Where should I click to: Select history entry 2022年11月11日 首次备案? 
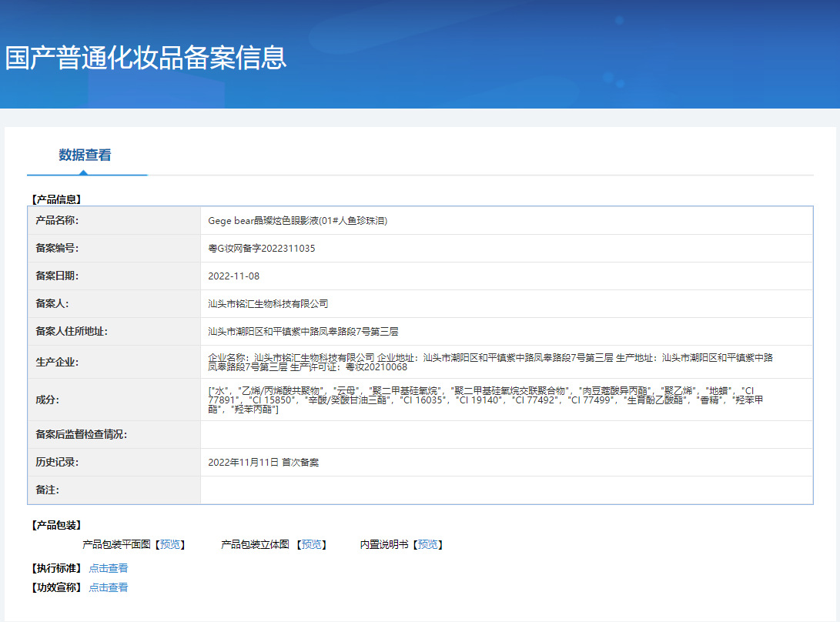click(x=263, y=463)
